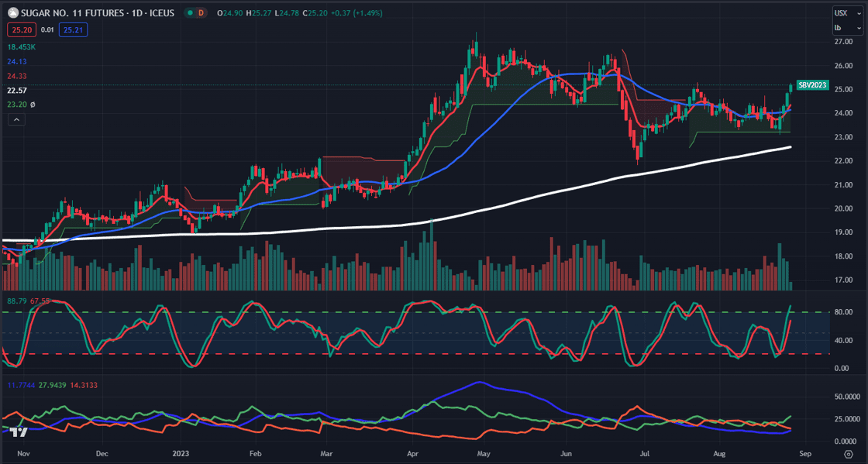Click the 80.00 stochastic axis label
The width and height of the screenshot is (868, 464).
coord(842,312)
